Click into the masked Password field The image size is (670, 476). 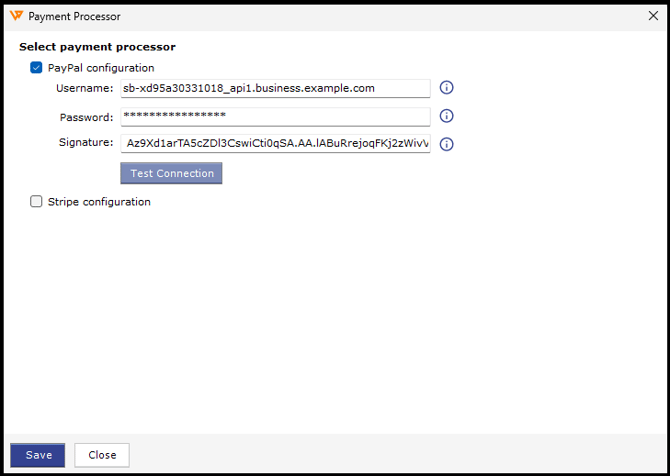click(x=275, y=116)
